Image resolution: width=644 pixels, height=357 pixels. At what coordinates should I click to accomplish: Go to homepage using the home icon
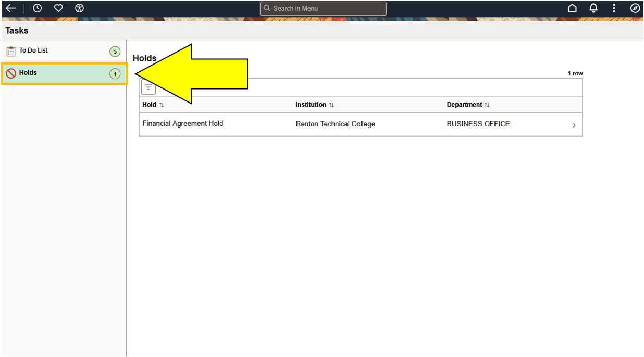572,8
